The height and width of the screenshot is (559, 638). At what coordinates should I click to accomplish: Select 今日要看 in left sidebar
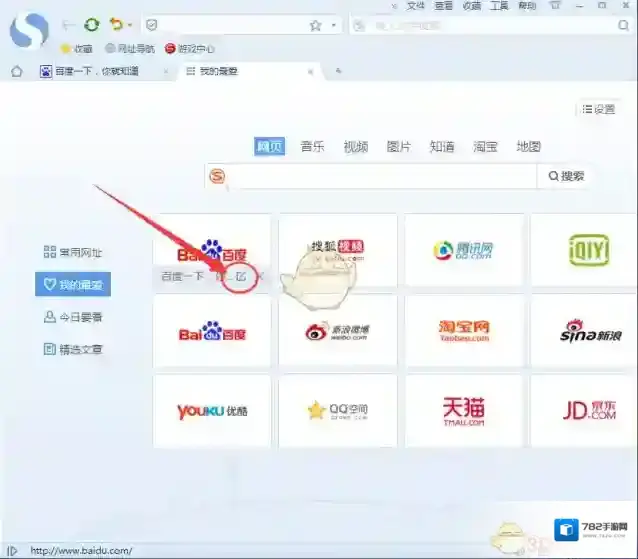pyautogui.click(x=74, y=317)
